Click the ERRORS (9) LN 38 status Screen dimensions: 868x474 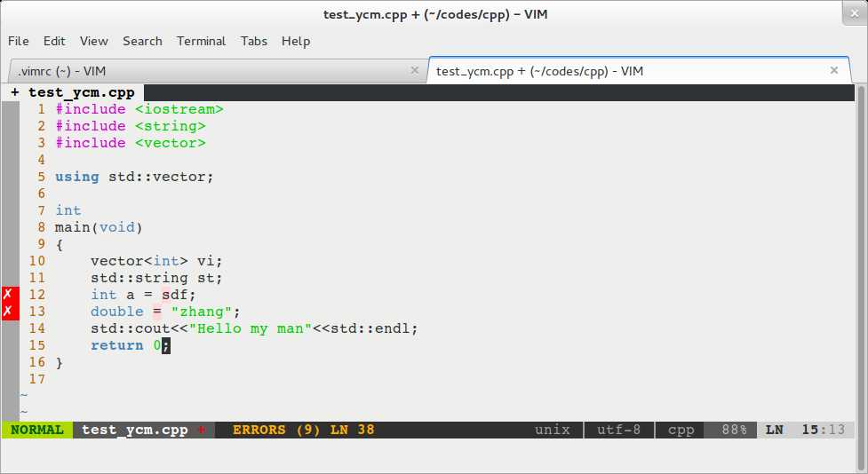[x=303, y=430]
